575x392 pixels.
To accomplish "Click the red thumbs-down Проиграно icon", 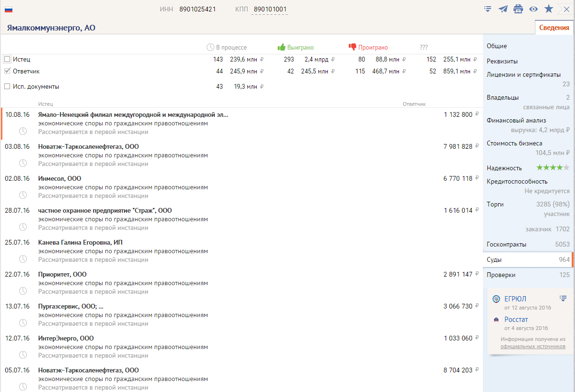I will 353,47.
